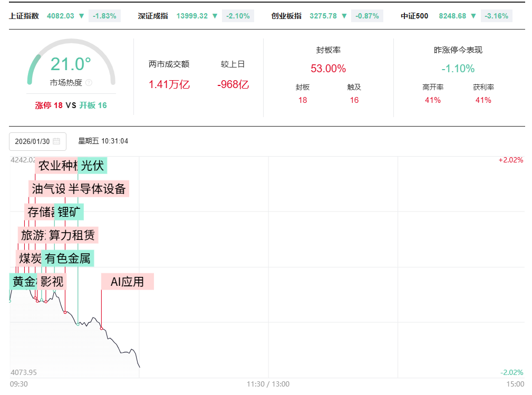Image resolution: width=532 pixels, height=395 pixels.
Task: Click the 有色金属 sector tag
Action: tap(67, 258)
